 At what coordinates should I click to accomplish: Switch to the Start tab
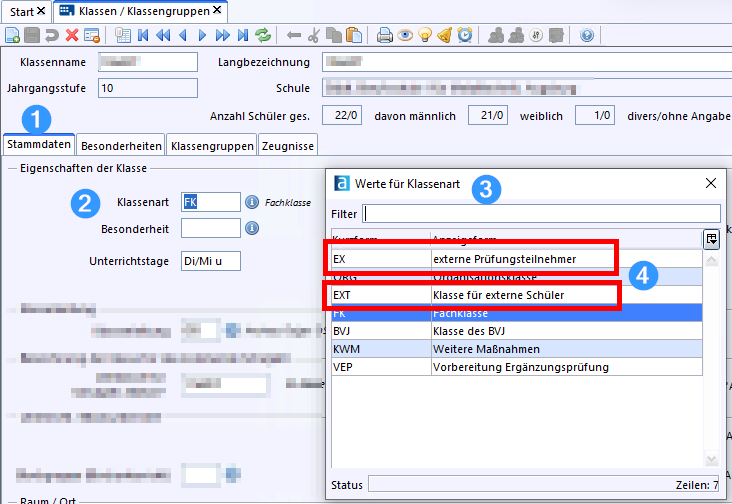pos(22,11)
